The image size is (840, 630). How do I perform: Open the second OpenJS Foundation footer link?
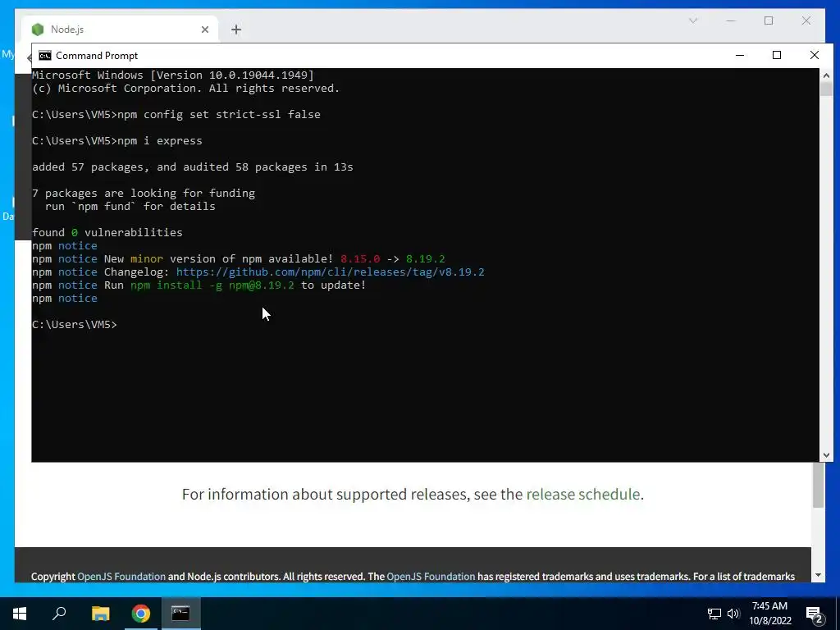click(431, 577)
